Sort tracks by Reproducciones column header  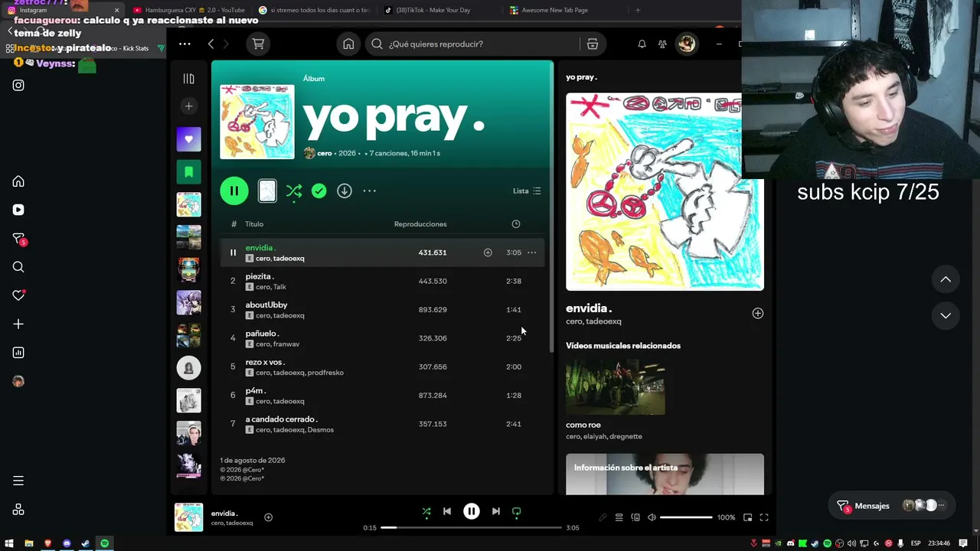420,224
